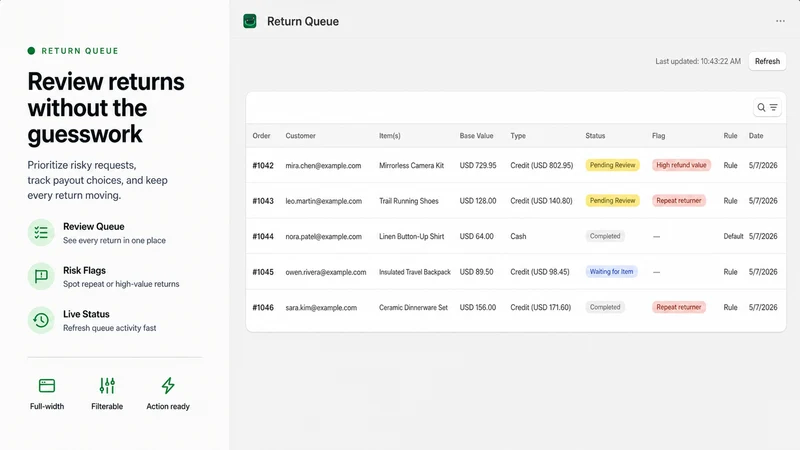
Task: Click the Live Status feature title
Action: point(86,314)
